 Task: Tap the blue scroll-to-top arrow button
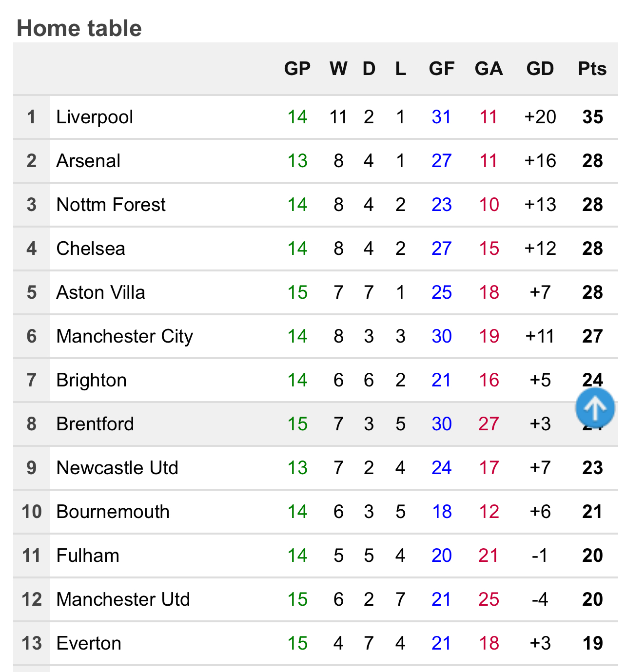(x=595, y=408)
